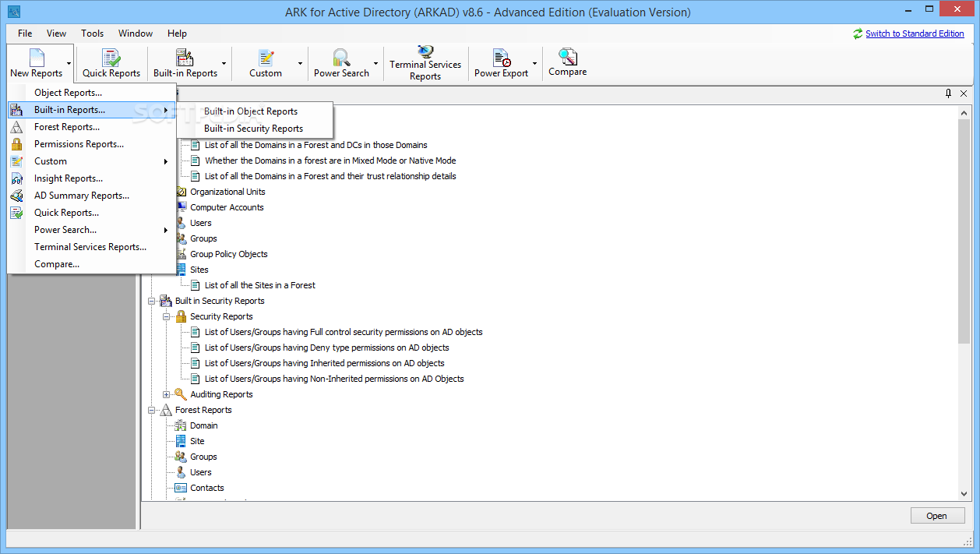
Task: Select the Inherited permissions on AD objects report
Action: click(x=325, y=363)
